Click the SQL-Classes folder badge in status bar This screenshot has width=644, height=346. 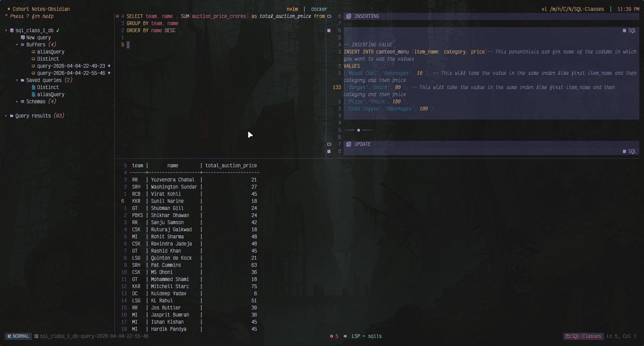pyautogui.click(x=583, y=336)
